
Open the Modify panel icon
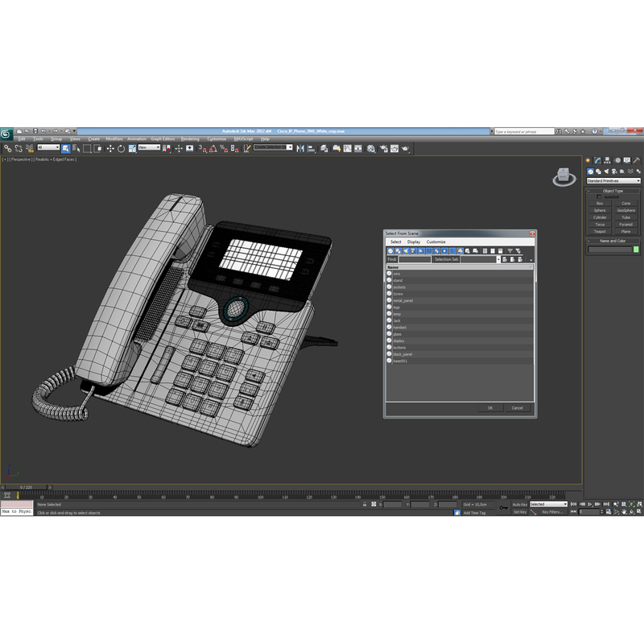[599, 159]
